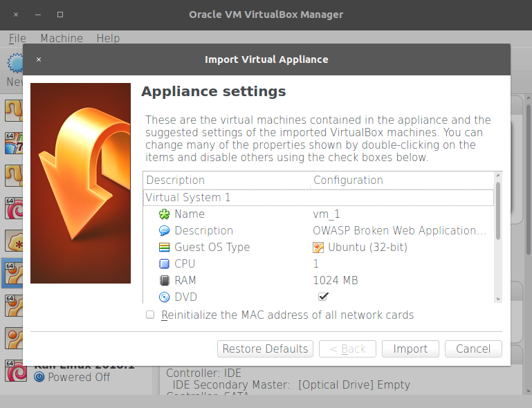Click the appliance list scroll-down arrow
This screenshot has width=532, height=408.
(x=498, y=299)
